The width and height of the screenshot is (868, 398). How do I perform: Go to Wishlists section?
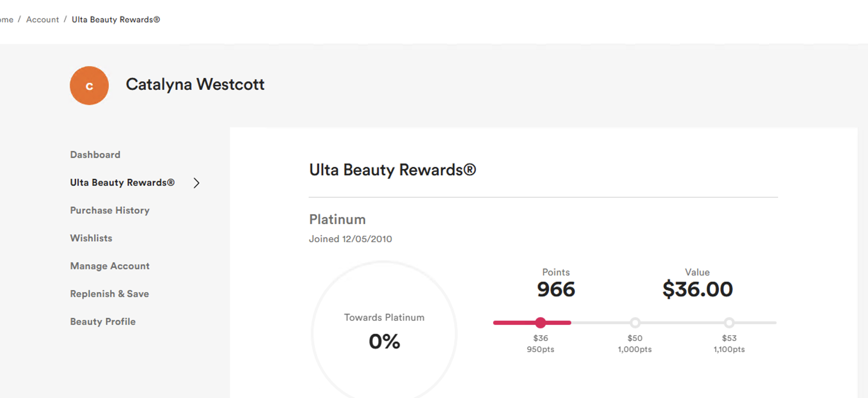(91, 238)
